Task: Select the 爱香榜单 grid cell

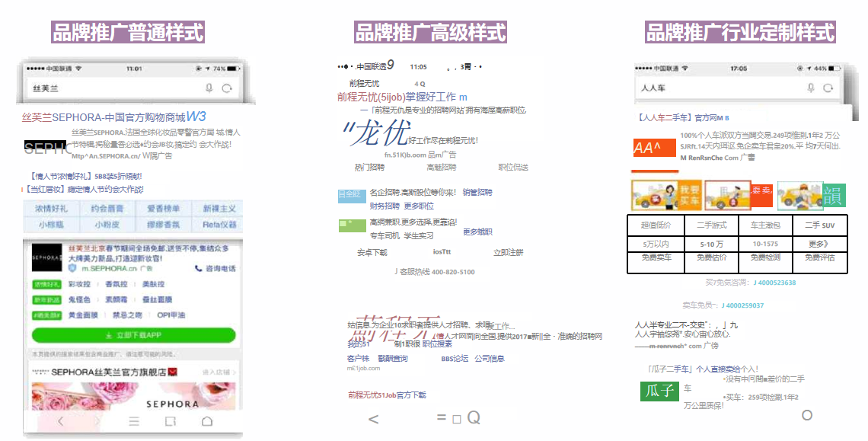Action: point(163,209)
